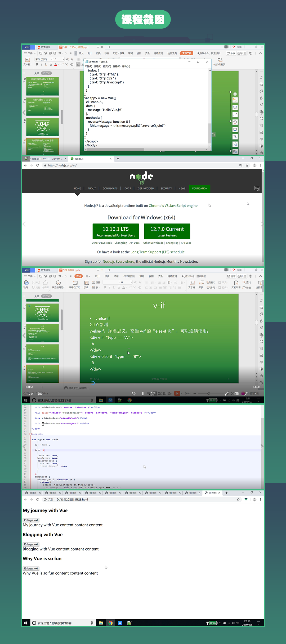Open the FOUNDATION nav item on nodejs.org
The width and height of the screenshot is (286, 644).
click(x=200, y=189)
